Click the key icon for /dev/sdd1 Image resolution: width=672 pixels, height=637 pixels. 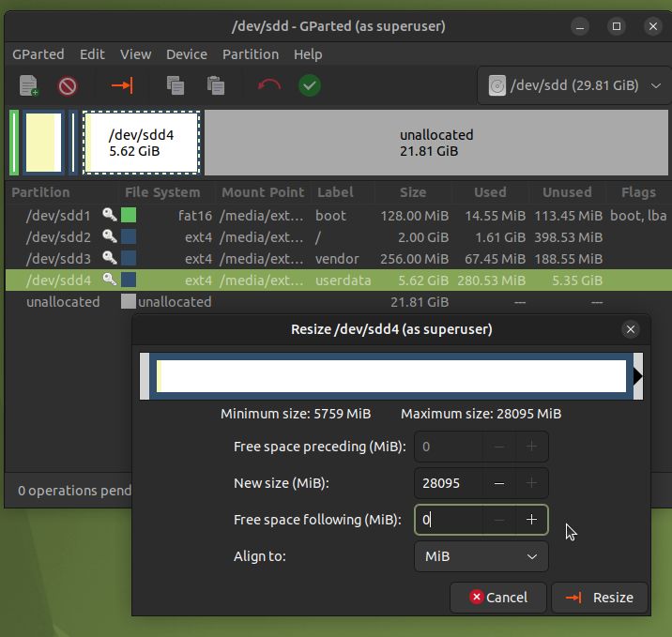[110, 215]
